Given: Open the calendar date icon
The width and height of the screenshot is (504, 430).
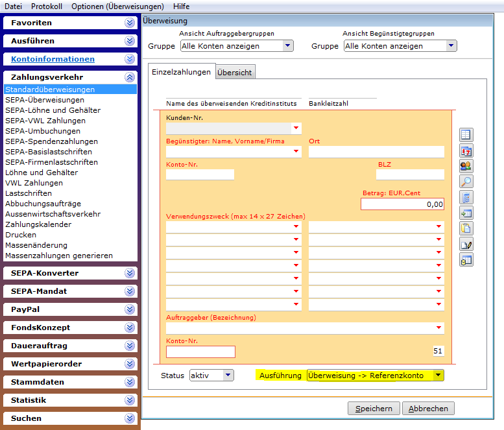Looking at the screenshot, I should tap(466, 150).
